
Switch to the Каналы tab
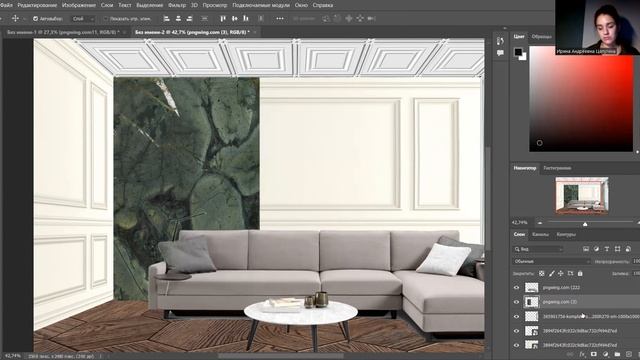tap(540, 235)
